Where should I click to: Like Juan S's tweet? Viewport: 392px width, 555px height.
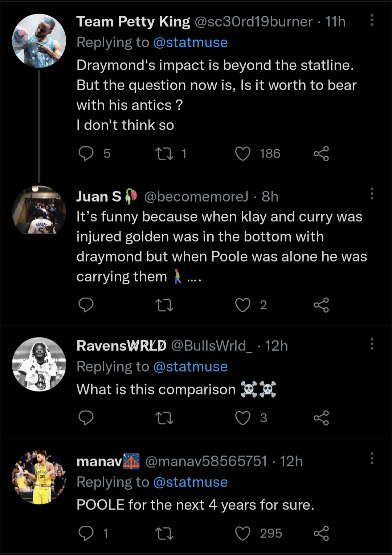tap(243, 305)
